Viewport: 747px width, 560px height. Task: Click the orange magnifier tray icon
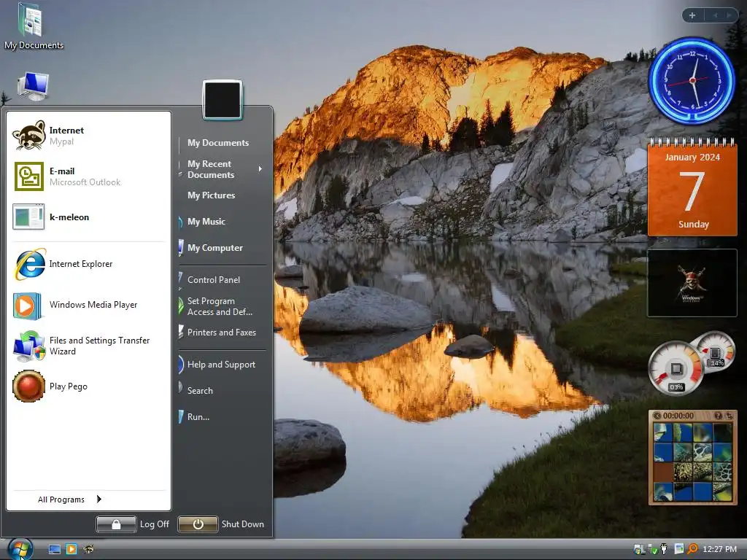coord(692,550)
